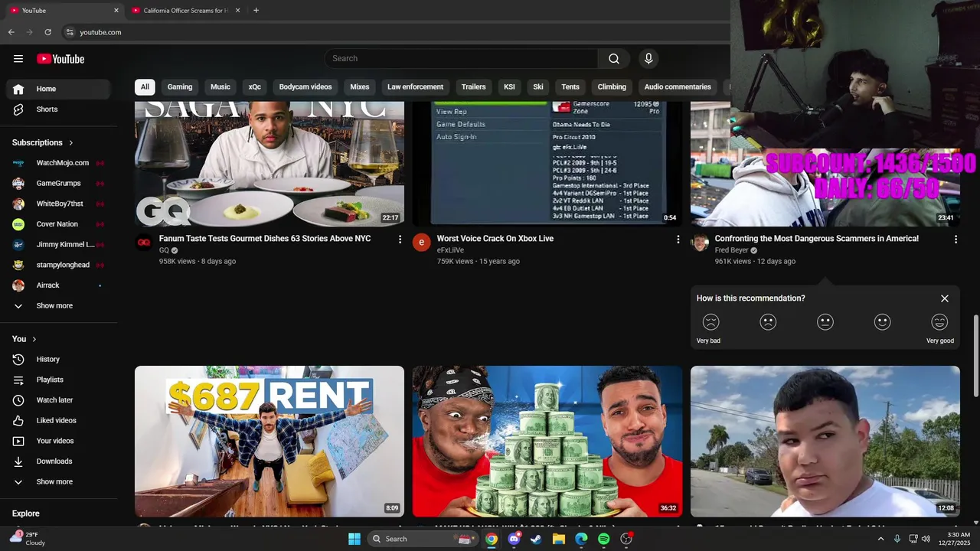This screenshot has height=551, width=980.
Task: Open Playlists in sidebar
Action: coord(59,380)
